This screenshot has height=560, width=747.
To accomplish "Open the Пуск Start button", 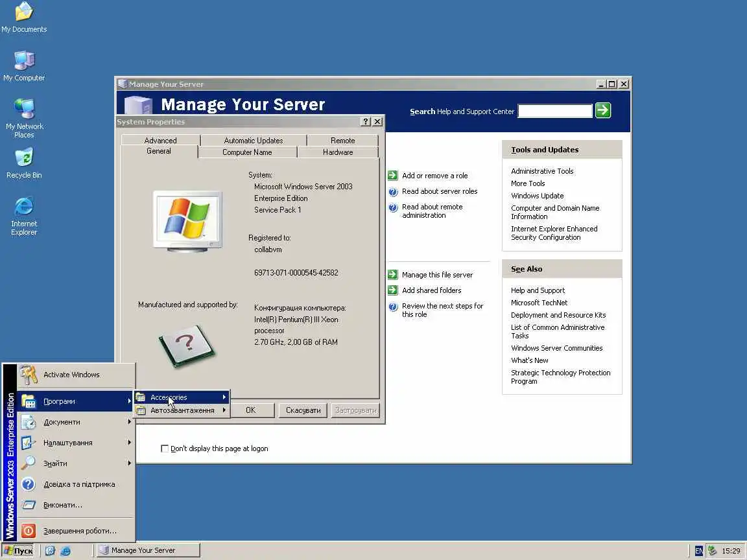I will (19, 551).
